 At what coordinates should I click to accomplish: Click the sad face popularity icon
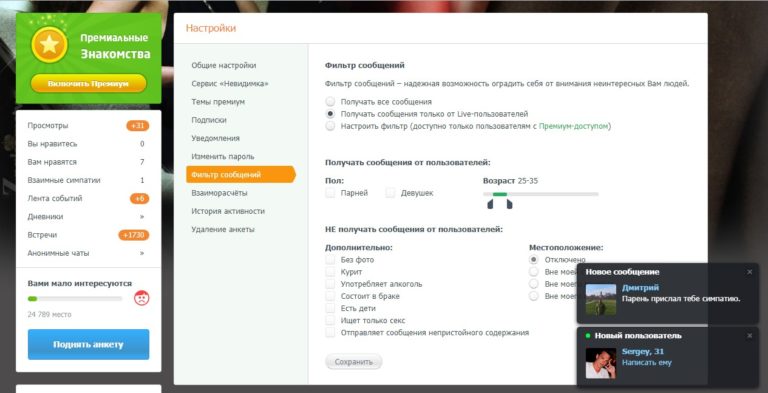142,298
